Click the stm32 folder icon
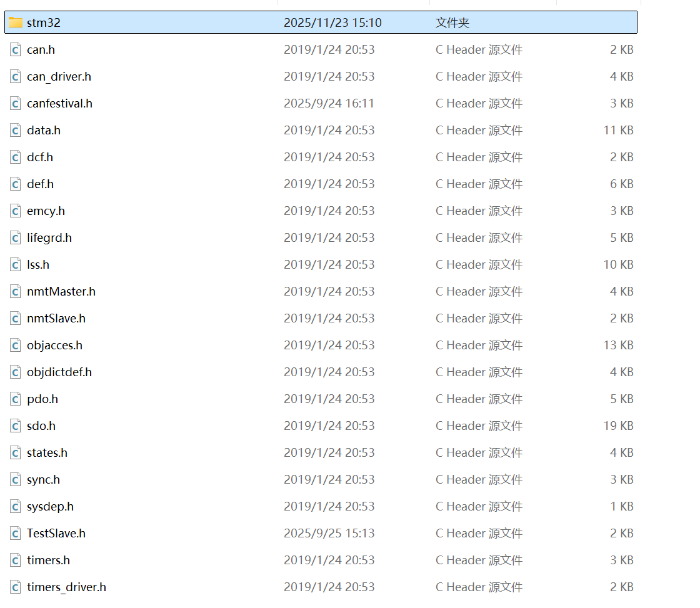This screenshot has width=700, height=608. pyautogui.click(x=16, y=22)
